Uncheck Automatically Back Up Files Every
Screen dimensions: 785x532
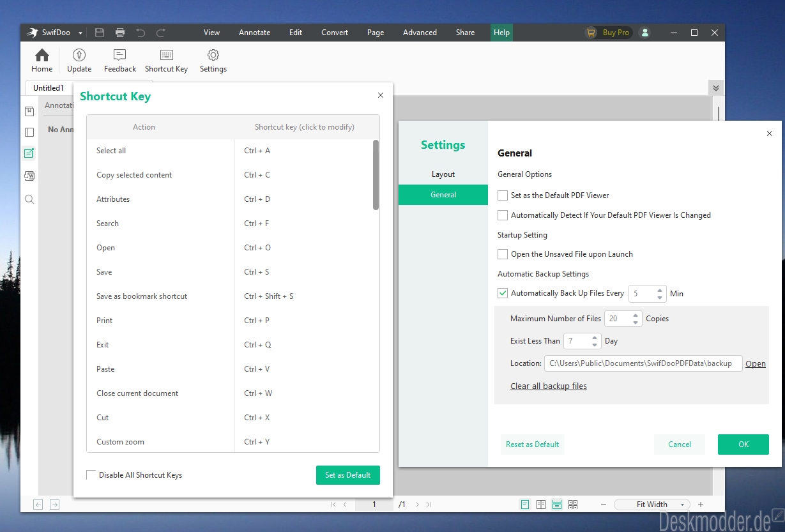[x=503, y=293]
